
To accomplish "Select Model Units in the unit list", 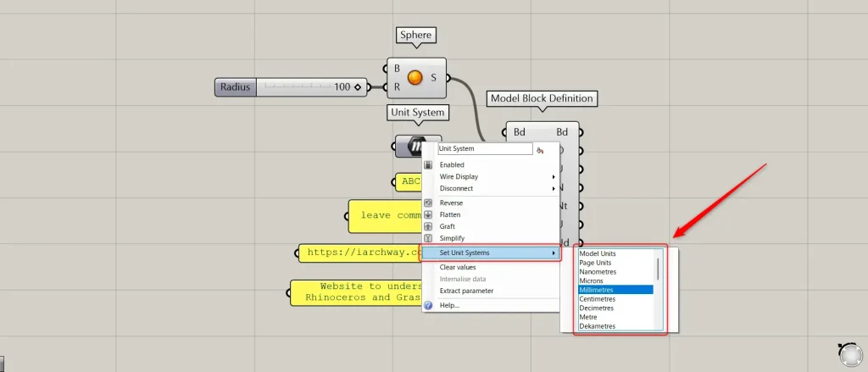I will pyautogui.click(x=615, y=253).
